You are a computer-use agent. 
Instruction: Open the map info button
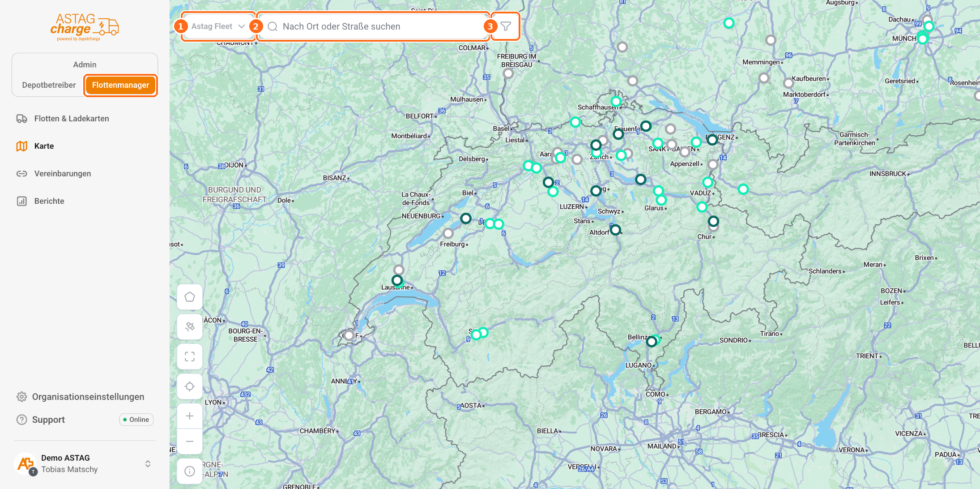point(190,471)
